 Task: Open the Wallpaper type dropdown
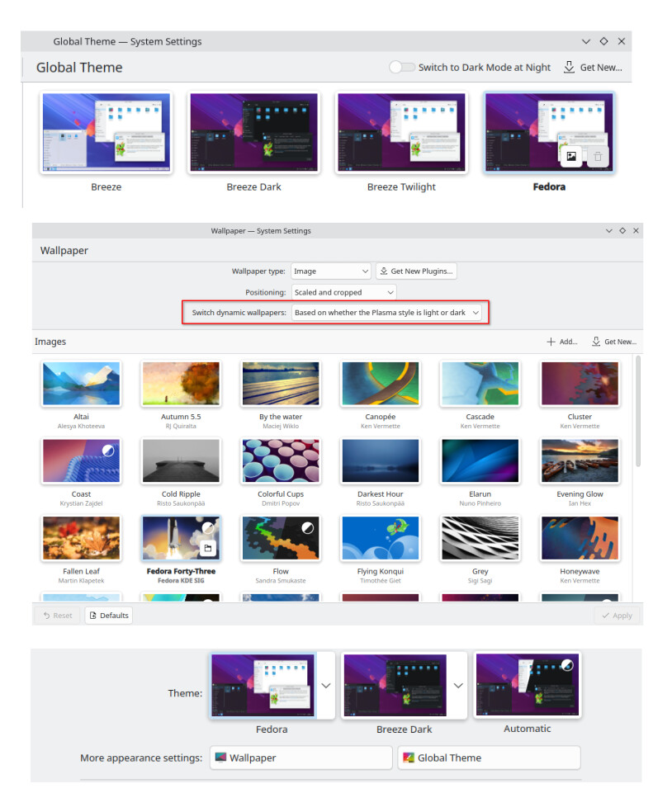point(331,271)
